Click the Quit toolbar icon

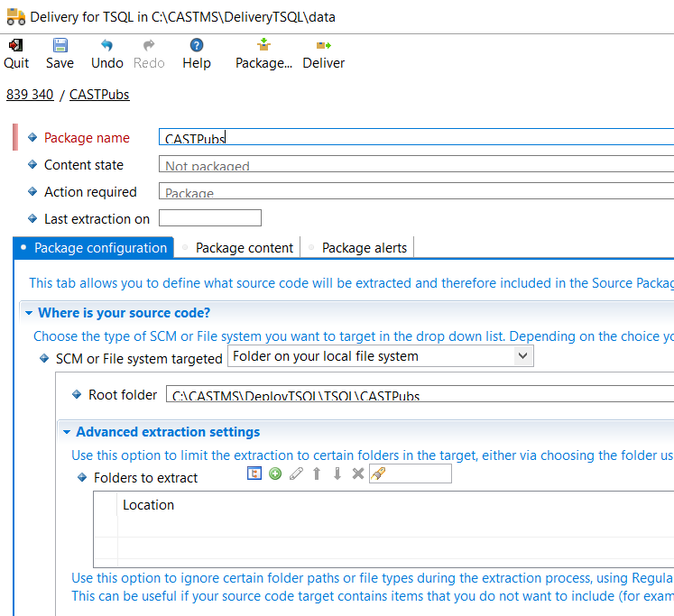tap(15, 53)
